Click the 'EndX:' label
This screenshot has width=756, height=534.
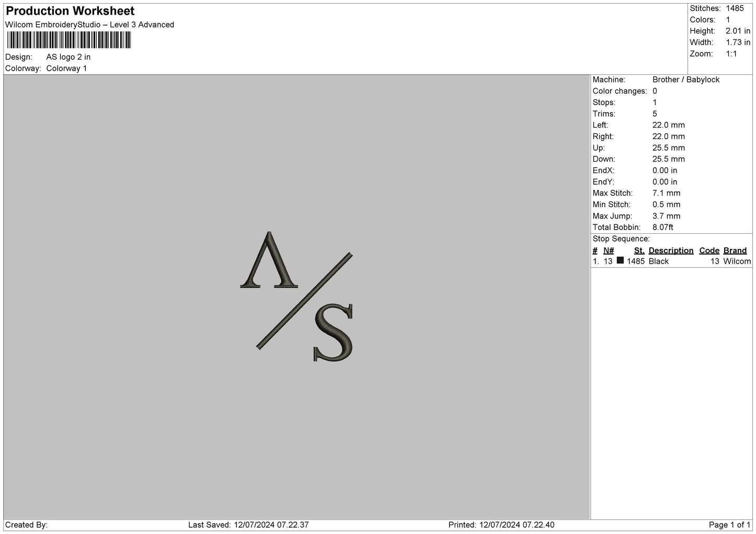coord(603,171)
